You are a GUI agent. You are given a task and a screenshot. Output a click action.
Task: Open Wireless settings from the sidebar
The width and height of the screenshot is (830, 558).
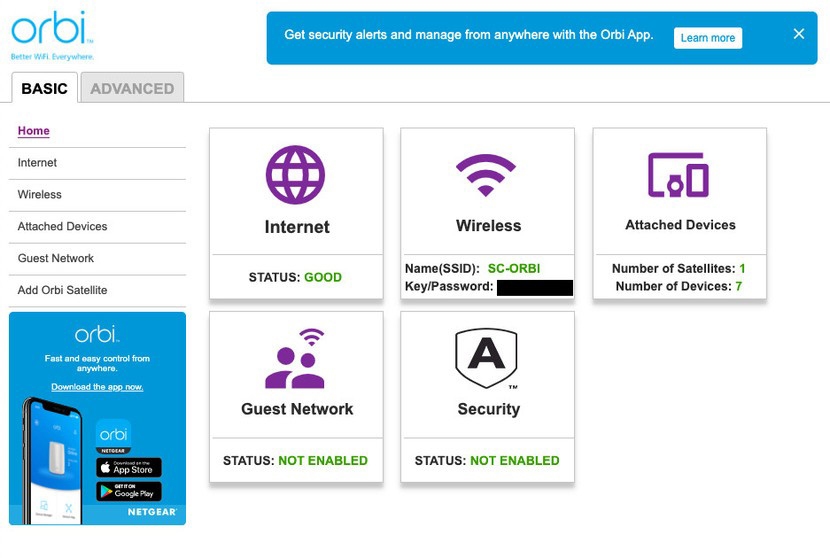click(40, 195)
